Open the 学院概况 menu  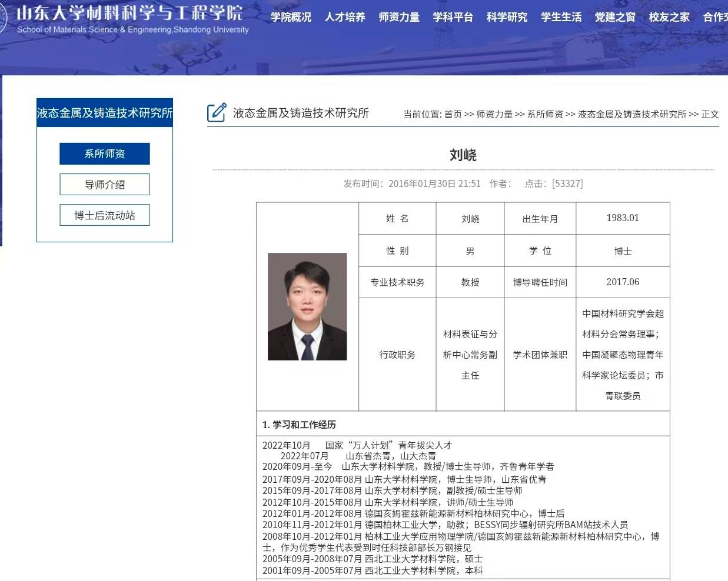291,17
